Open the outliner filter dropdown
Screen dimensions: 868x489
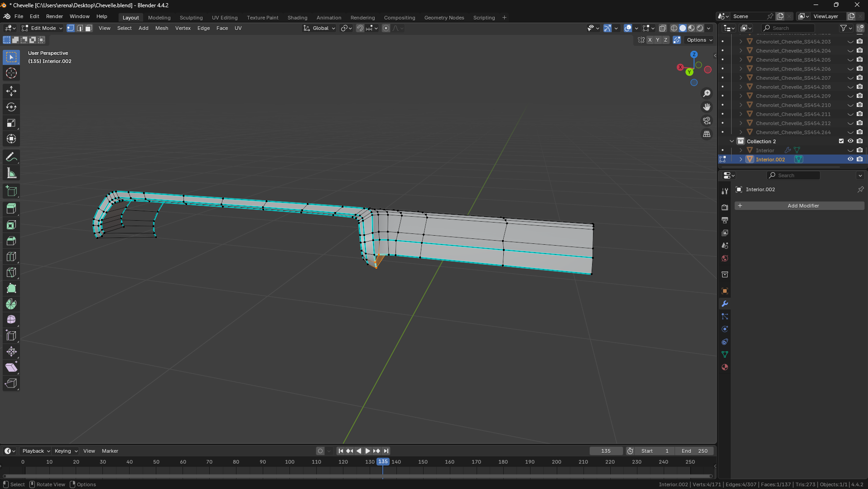846,28
